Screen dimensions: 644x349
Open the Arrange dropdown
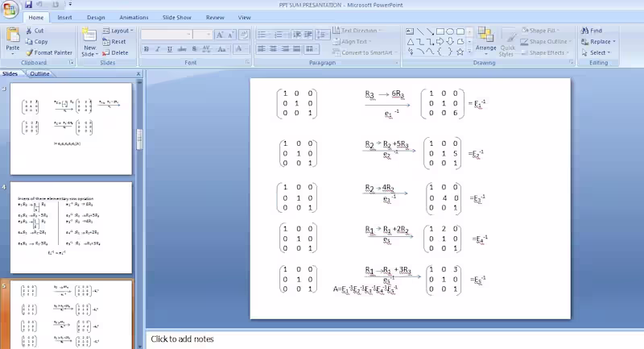coord(486,41)
